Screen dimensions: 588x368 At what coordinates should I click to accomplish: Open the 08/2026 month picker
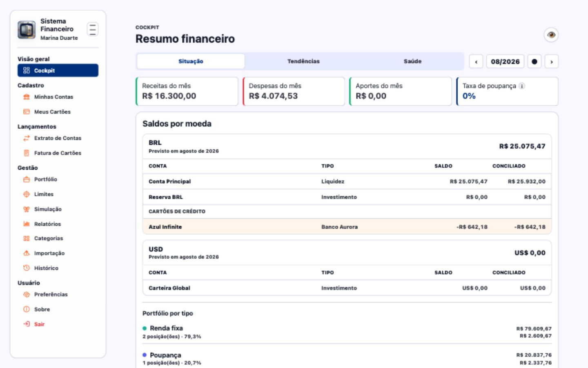point(505,62)
